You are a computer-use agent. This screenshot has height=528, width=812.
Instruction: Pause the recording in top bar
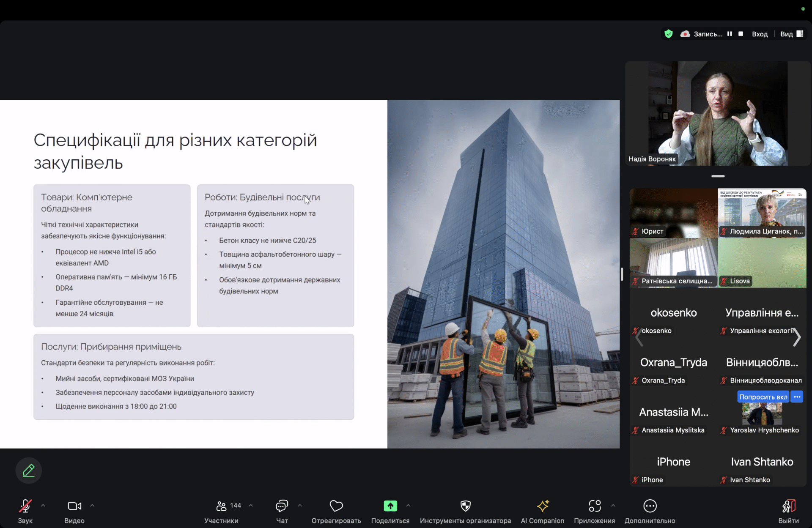[730, 34]
